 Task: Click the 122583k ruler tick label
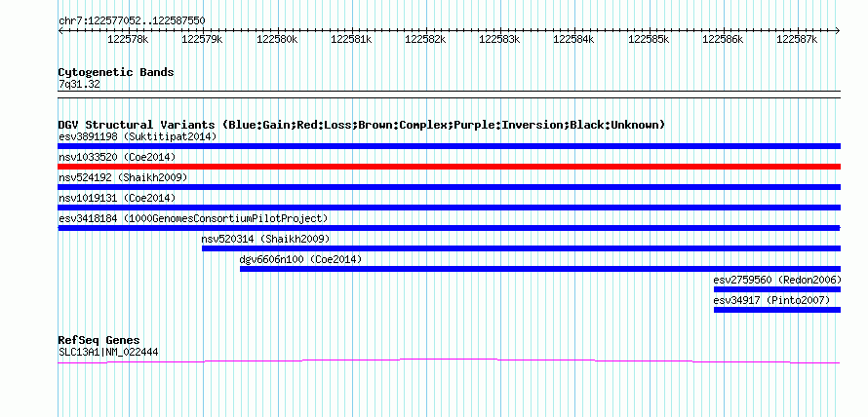pos(500,39)
